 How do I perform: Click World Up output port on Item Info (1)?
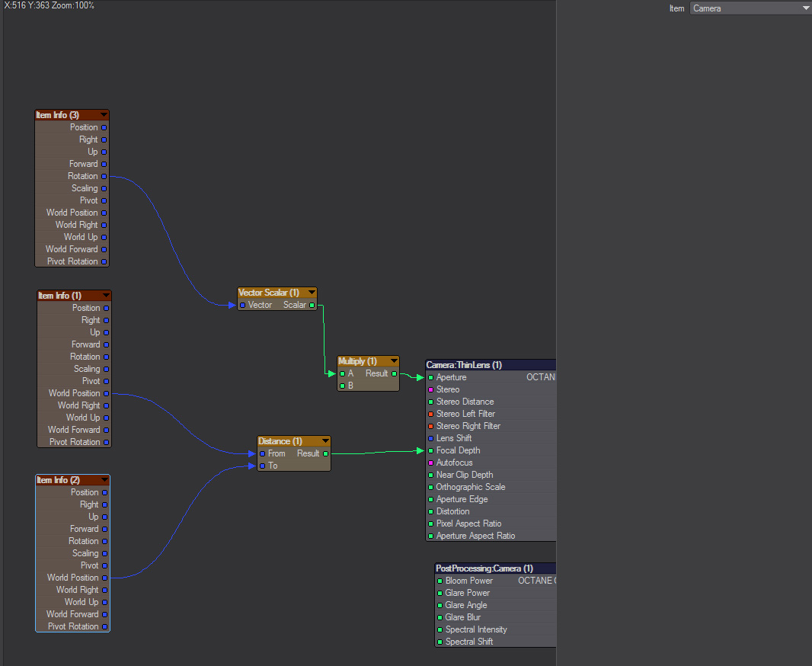point(106,418)
